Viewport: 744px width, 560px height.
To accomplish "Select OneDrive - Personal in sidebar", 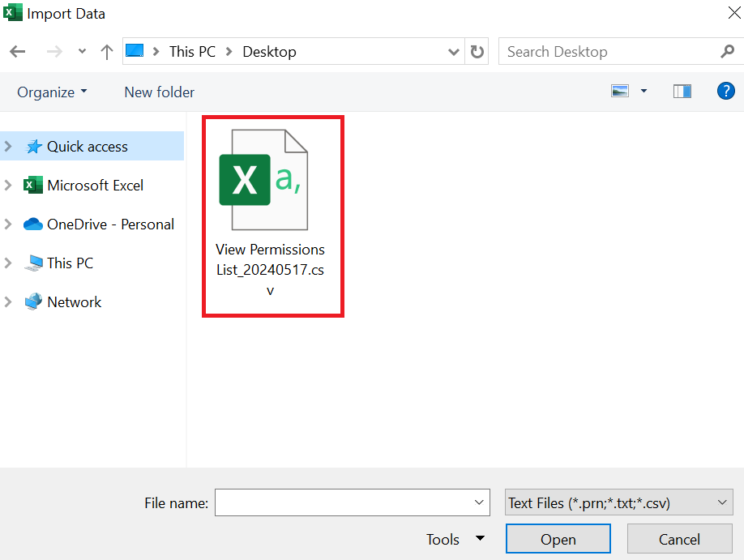I will tap(110, 224).
